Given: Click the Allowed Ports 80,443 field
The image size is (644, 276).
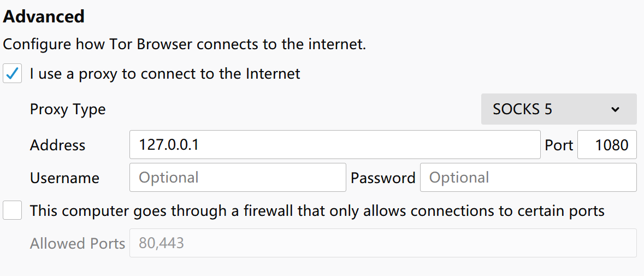Looking at the screenshot, I should pyautogui.click(x=383, y=243).
